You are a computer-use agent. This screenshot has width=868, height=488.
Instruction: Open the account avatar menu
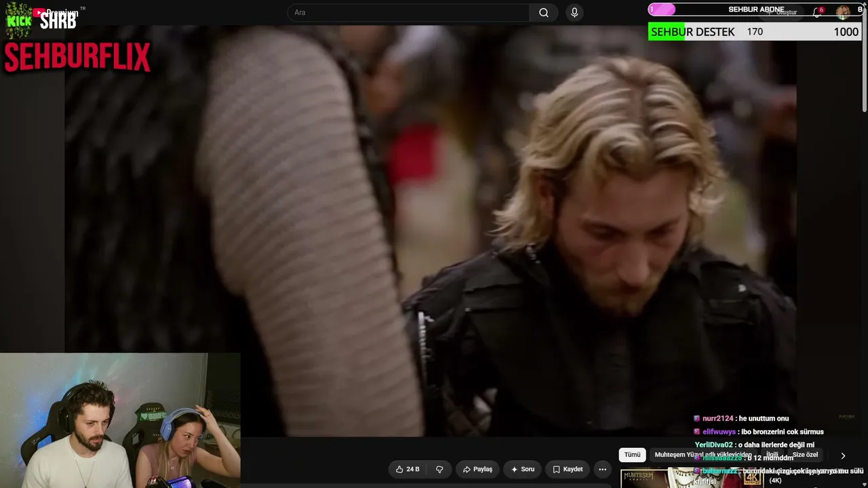(843, 12)
